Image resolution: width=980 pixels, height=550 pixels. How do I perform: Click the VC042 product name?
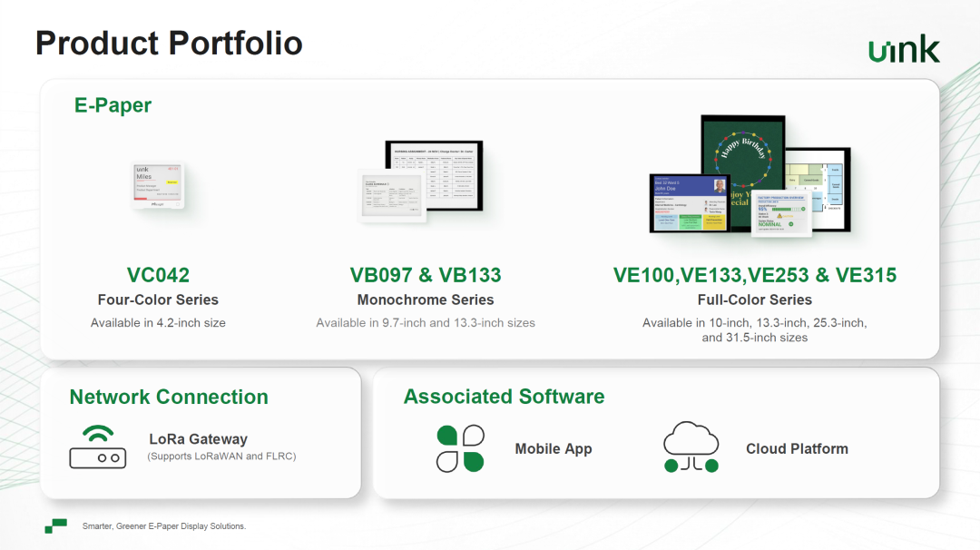[x=158, y=275]
